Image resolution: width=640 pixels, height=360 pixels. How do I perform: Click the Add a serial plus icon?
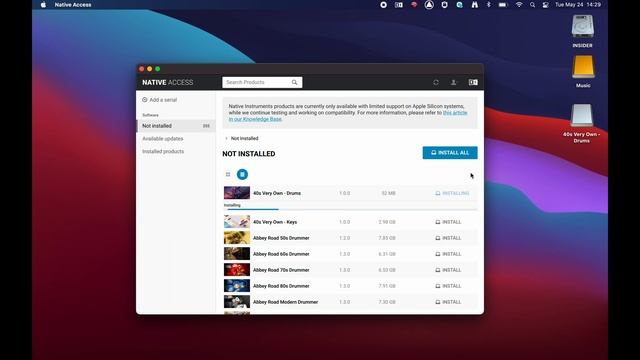[x=144, y=100]
